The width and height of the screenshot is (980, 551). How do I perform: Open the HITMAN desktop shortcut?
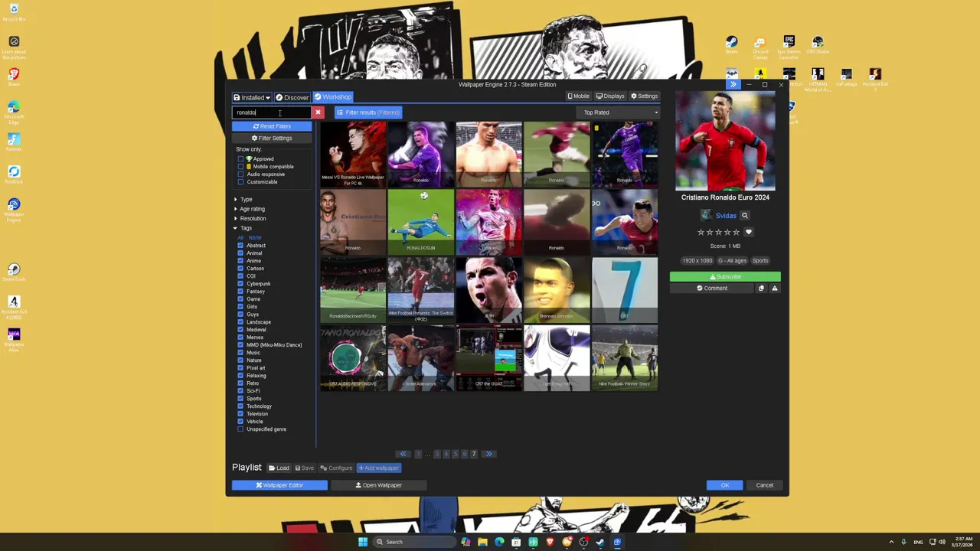pos(818,80)
